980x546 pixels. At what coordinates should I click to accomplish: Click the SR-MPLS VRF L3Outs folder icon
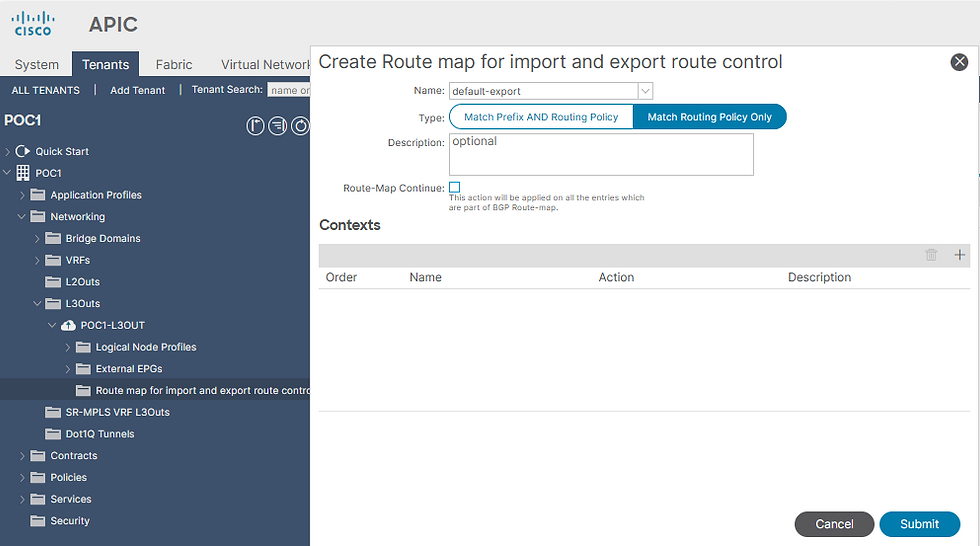[x=53, y=412]
